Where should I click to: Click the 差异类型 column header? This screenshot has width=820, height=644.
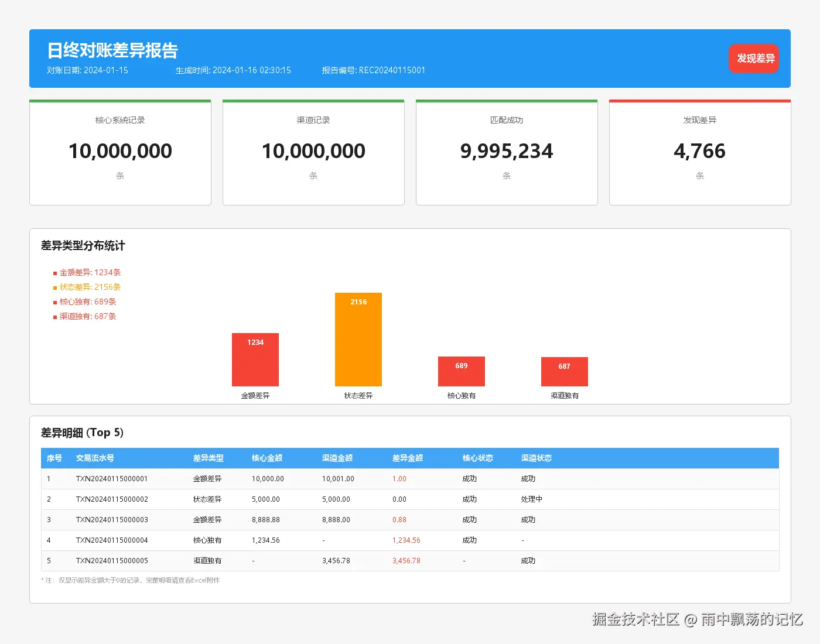(209, 458)
